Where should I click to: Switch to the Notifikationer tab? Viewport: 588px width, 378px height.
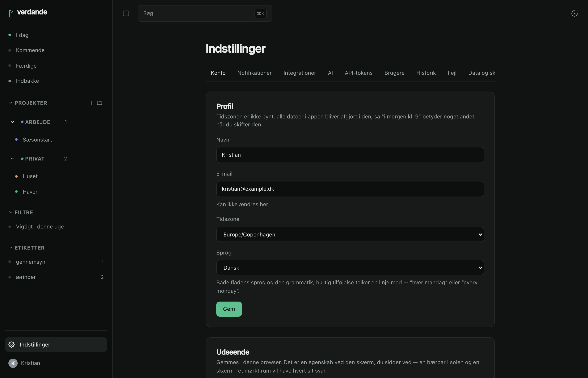(x=254, y=73)
